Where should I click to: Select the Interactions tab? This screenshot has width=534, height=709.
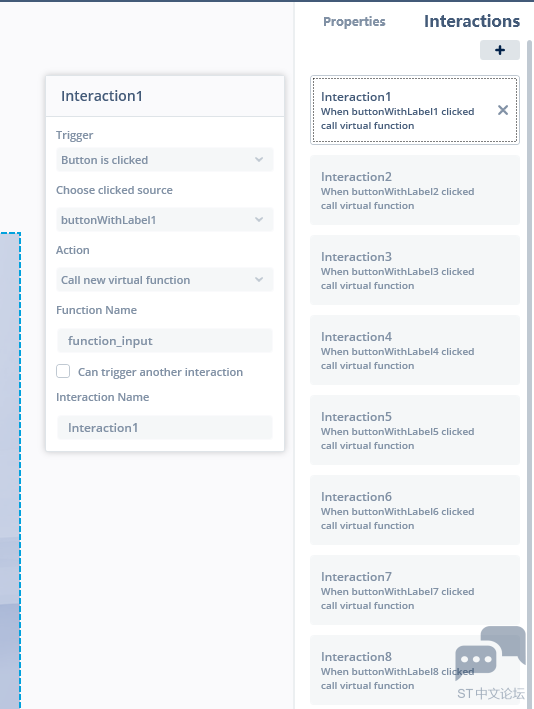[x=472, y=21]
